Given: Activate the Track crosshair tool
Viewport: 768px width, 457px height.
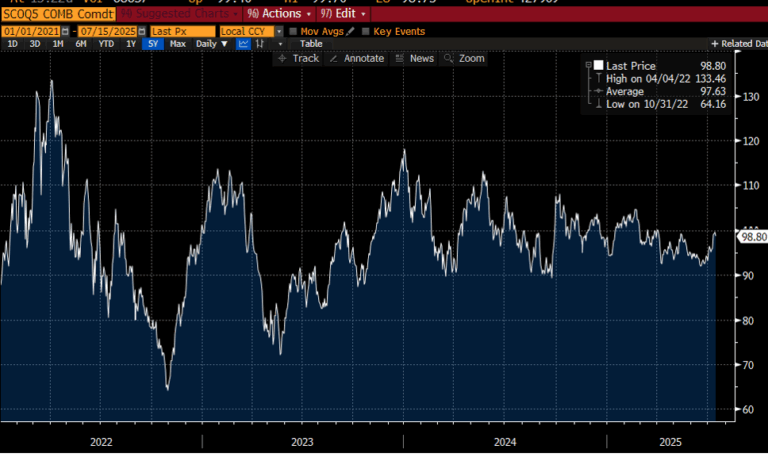Looking at the screenshot, I should 299,58.
